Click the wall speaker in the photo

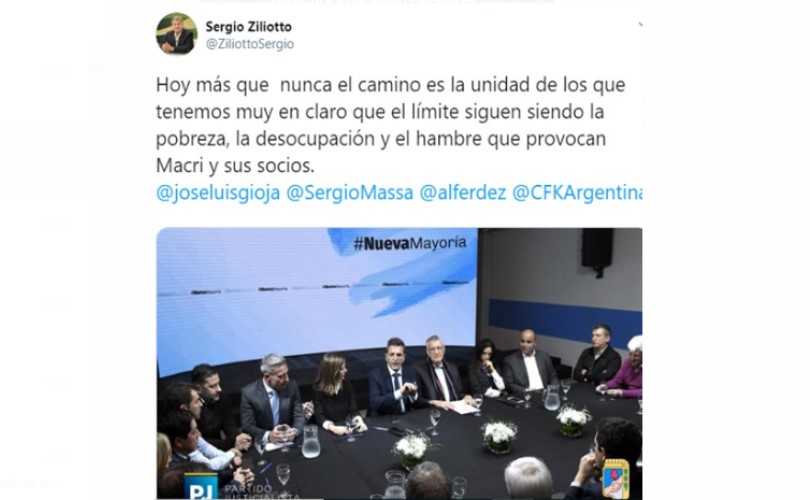click(x=597, y=250)
